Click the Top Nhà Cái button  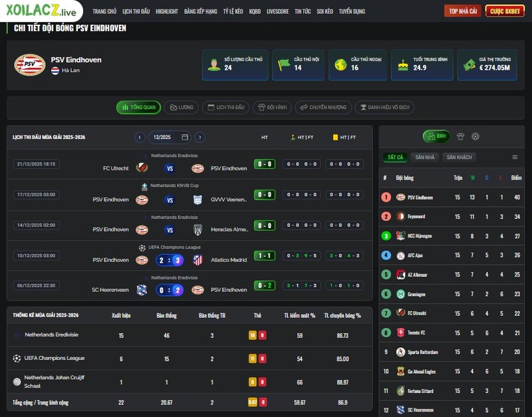tap(463, 11)
